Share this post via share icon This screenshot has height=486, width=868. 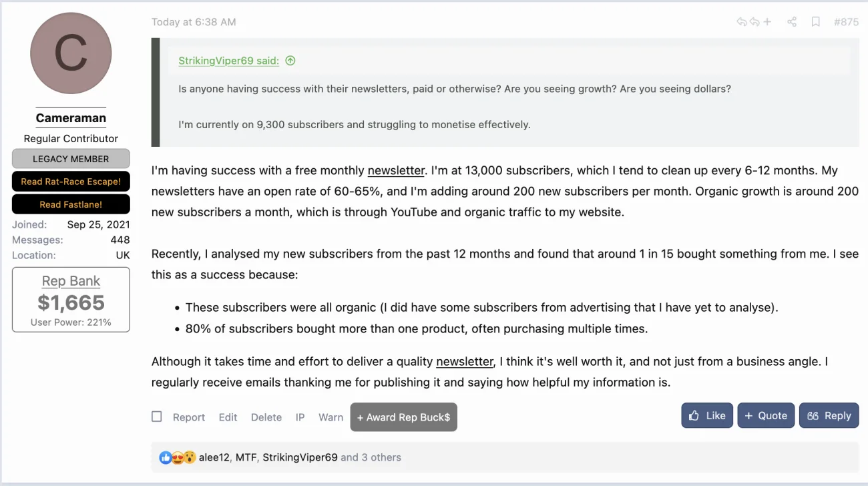click(792, 22)
